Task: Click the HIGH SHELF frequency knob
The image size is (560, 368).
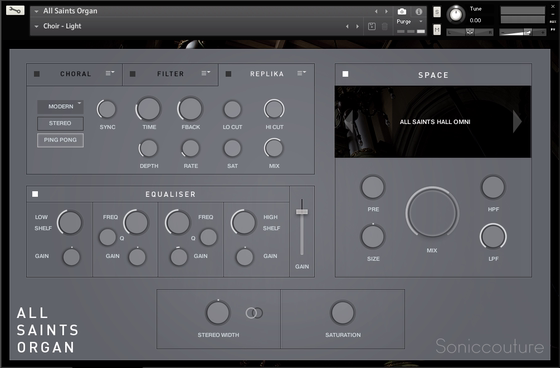Action: pyautogui.click(x=244, y=222)
